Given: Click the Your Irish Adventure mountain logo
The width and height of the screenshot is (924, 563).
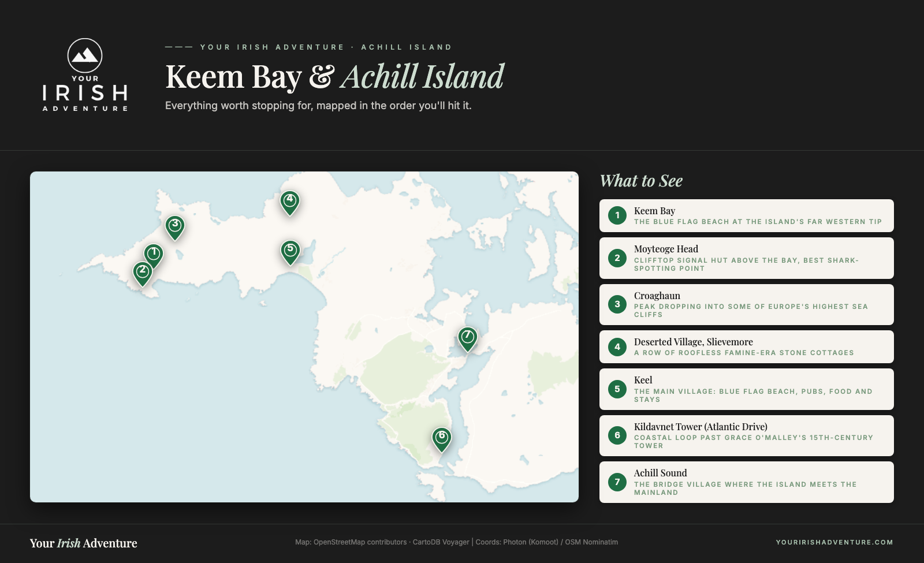Looking at the screenshot, I should point(85,75).
